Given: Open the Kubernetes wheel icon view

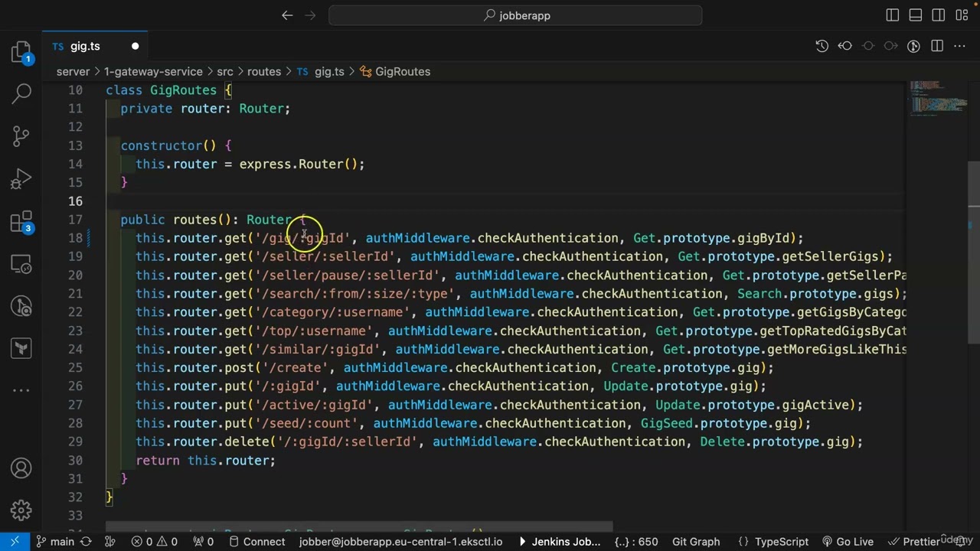Looking at the screenshot, I should [21, 306].
